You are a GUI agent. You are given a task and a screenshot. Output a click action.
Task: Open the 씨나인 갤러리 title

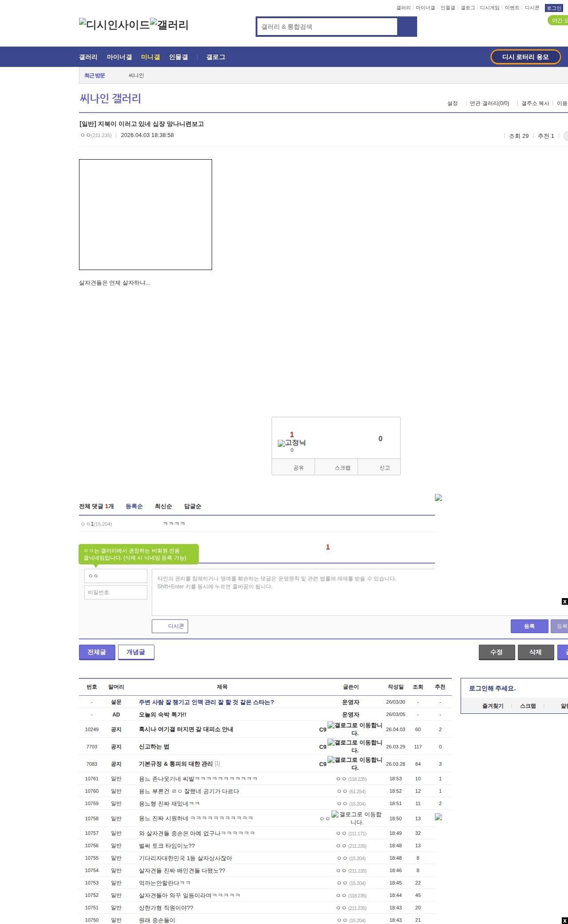(110, 98)
